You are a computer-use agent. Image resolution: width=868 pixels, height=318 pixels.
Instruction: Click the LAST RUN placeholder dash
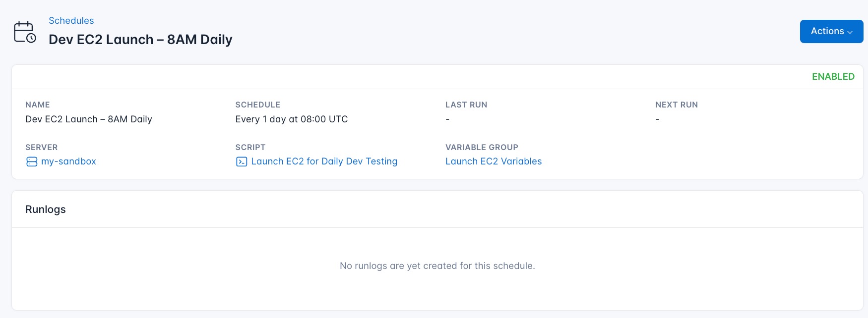click(447, 119)
